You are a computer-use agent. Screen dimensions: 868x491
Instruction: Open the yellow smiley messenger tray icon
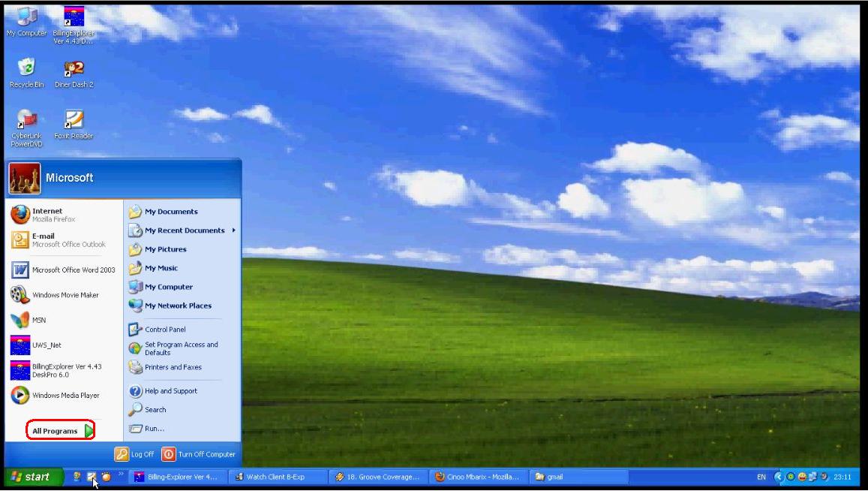(x=801, y=477)
